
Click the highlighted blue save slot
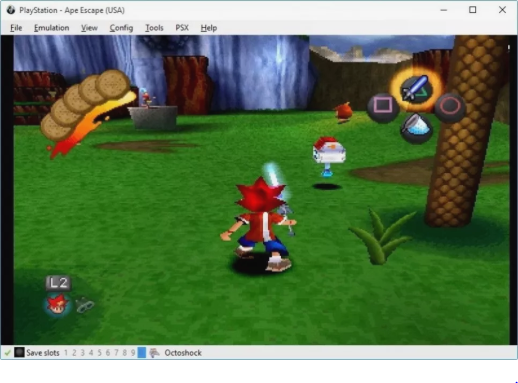(x=142, y=353)
